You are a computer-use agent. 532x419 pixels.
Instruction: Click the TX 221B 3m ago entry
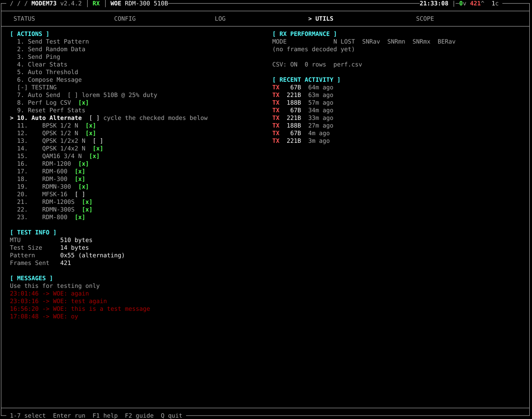coord(301,141)
